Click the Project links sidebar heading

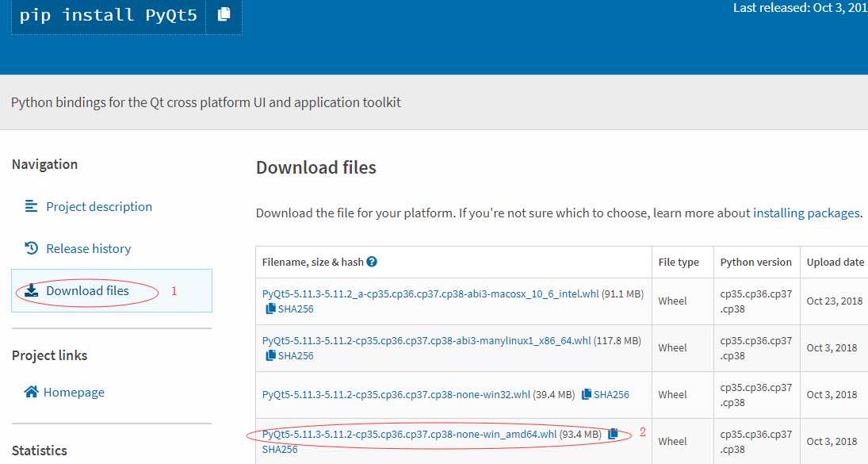click(50, 355)
